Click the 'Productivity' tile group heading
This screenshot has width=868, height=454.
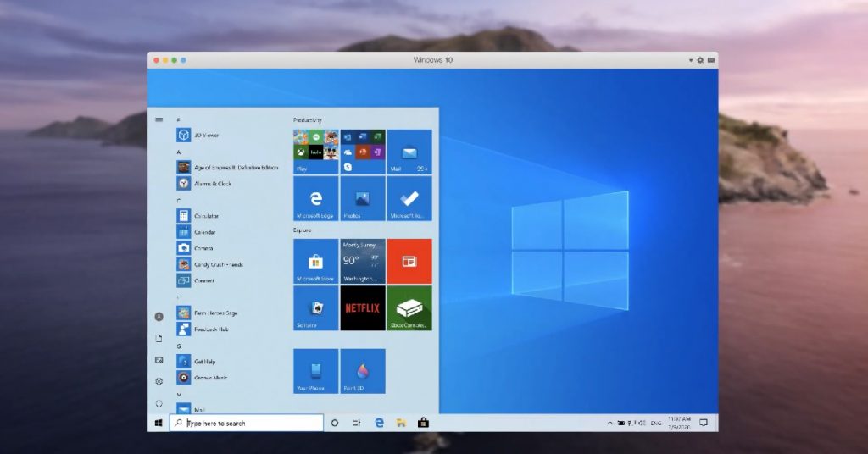coord(307,120)
